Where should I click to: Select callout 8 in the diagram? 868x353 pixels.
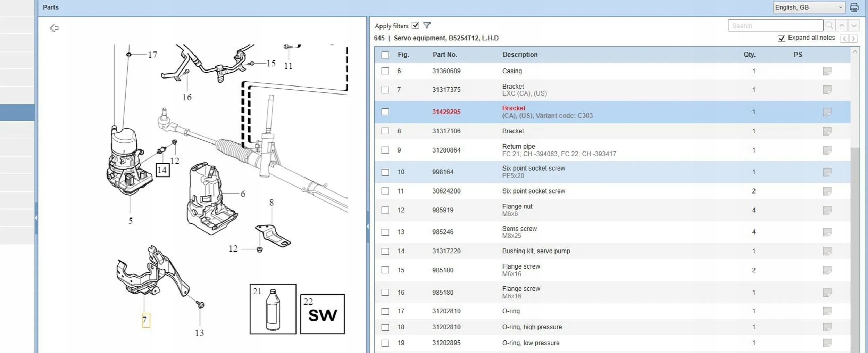[272, 202]
